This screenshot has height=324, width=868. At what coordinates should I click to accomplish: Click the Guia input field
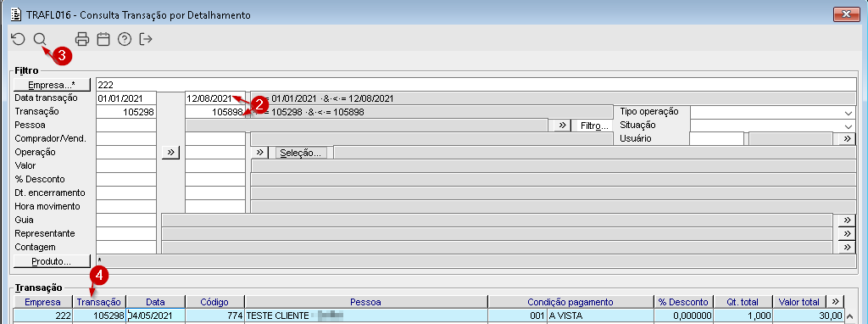coord(126,221)
